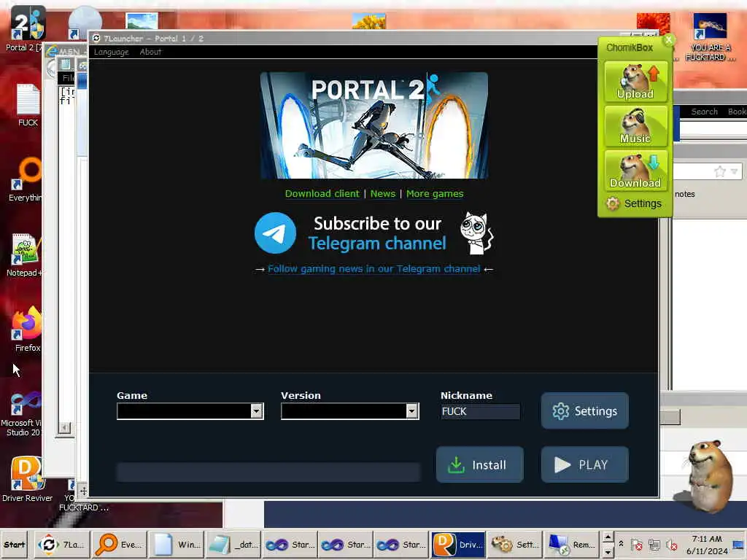Switch to Everything taskbar button
Screen dimensions: 747x560
tap(119, 545)
